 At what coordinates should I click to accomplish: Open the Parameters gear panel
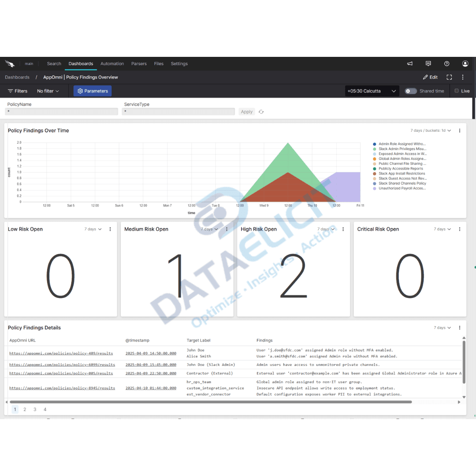(x=92, y=91)
